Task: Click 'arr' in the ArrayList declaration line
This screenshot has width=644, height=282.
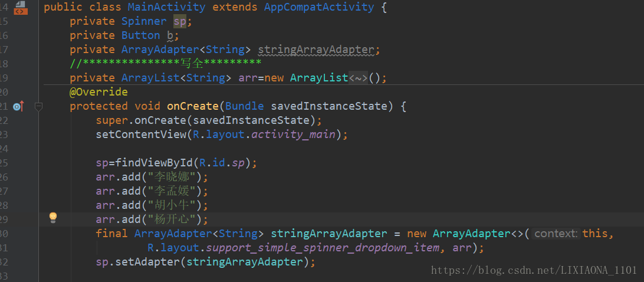Action: 248,78
